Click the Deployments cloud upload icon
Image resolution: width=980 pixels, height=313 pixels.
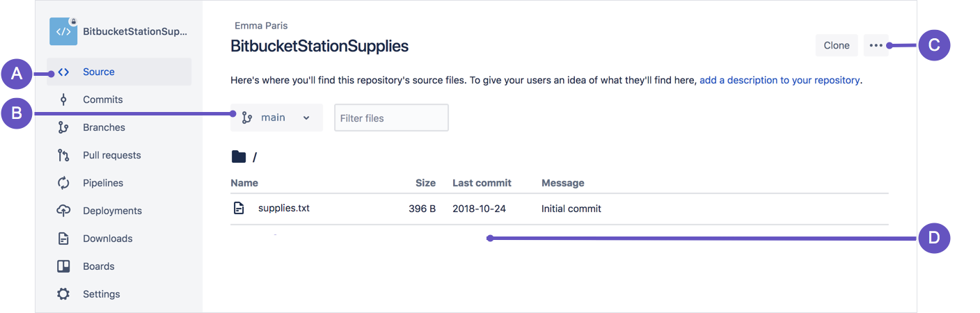(x=63, y=211)
